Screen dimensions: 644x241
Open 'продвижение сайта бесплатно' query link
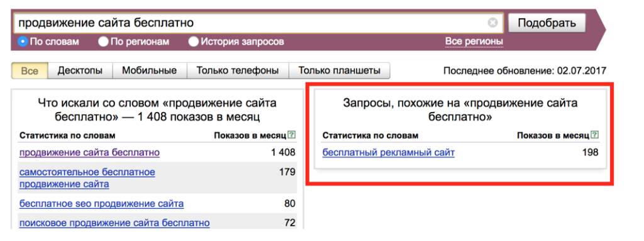tap(89, 152)
